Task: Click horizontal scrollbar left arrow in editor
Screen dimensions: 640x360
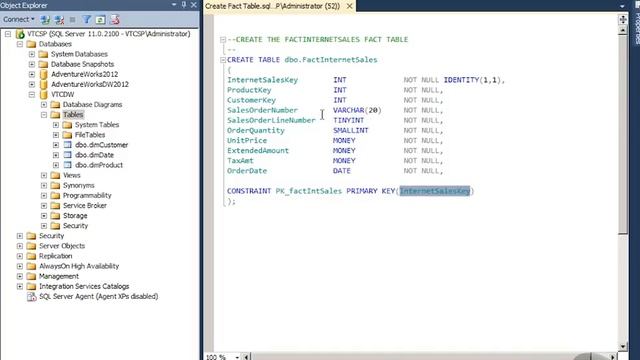Action: coord(246,357)
